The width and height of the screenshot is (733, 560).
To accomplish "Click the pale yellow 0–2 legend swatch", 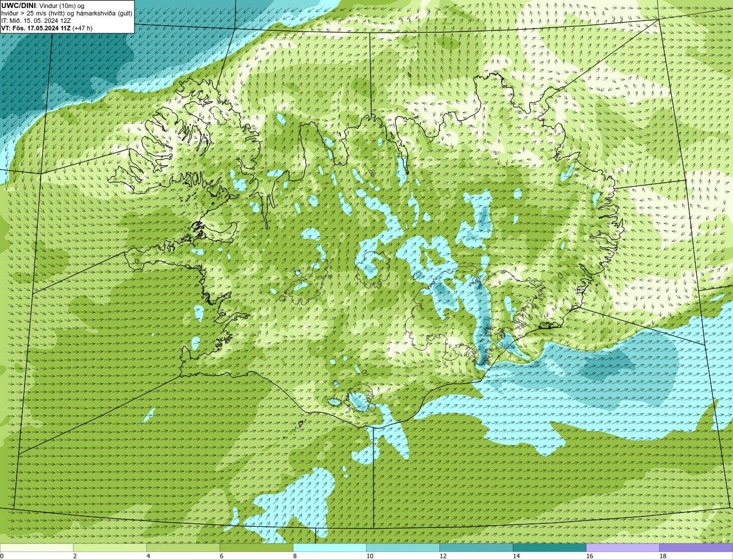I will click(x=37, y=547).
